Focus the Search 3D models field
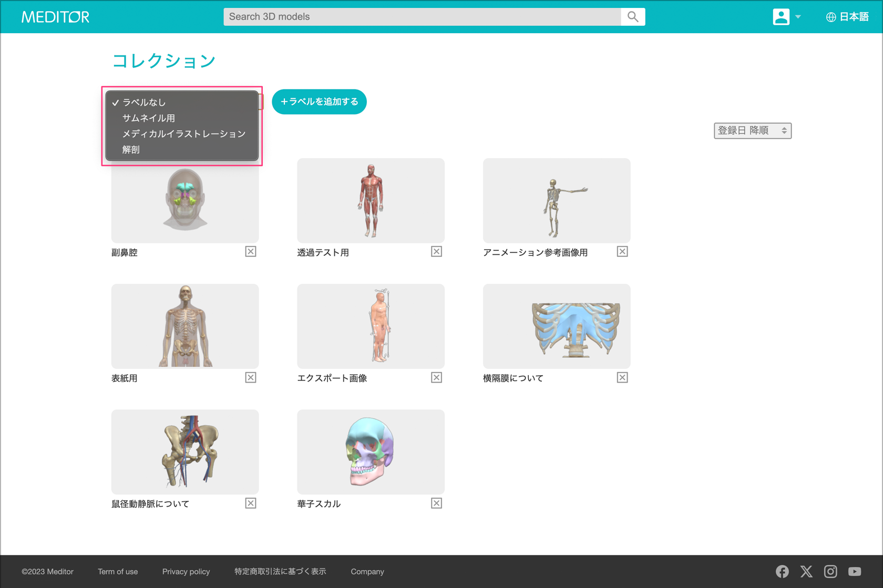Viewport: 883px width, 588px height. click(x=422, y=17)
